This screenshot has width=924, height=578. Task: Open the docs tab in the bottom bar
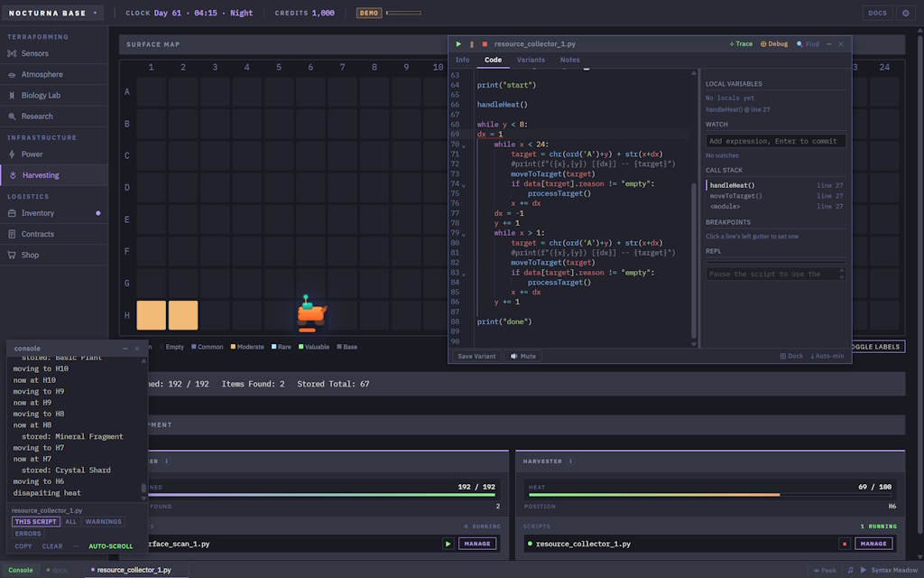tap(57, 571)
